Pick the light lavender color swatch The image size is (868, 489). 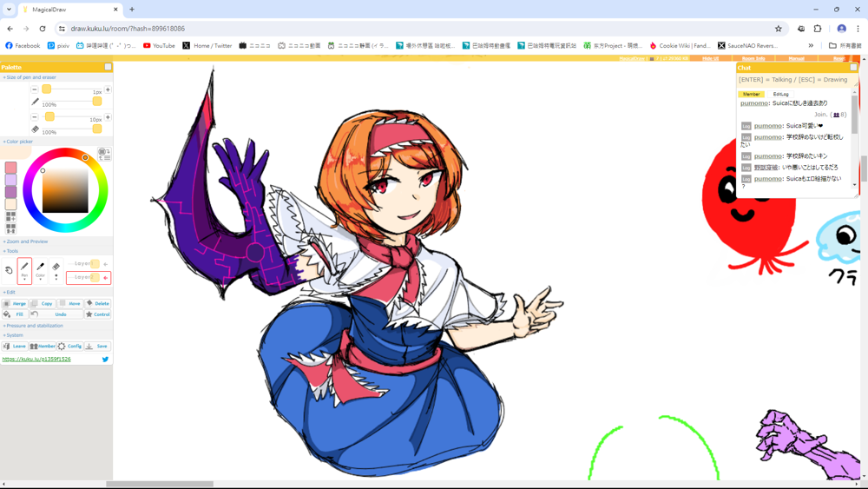(x=10, y=180)
